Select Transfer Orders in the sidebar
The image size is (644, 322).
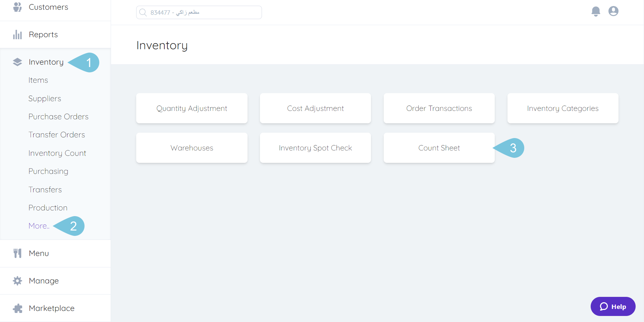(x=57, y=135)
